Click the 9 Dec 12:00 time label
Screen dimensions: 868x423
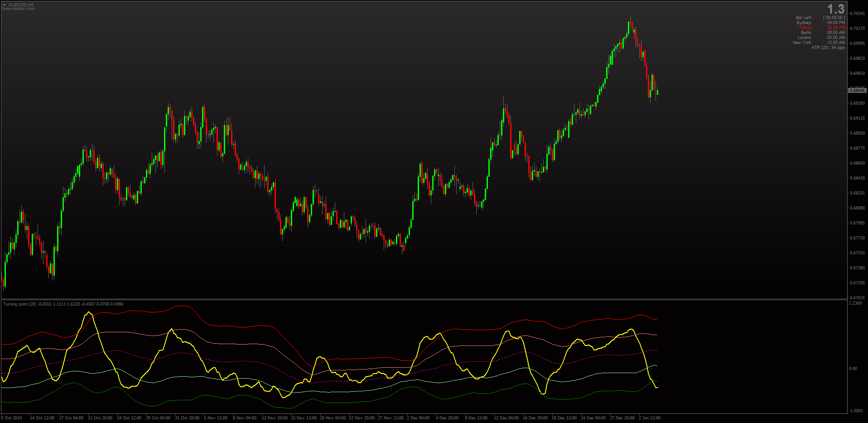pyautogui.click(x=476, y=418)
